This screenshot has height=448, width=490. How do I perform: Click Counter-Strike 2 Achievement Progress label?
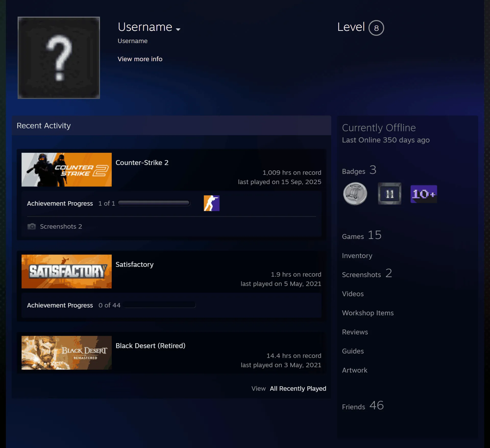[60, 203]
